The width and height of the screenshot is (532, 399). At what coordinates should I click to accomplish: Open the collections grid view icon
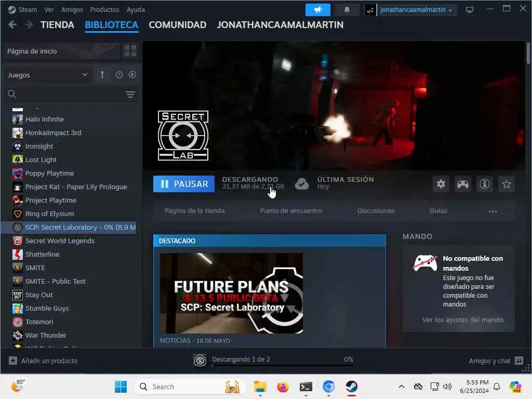coord(130,51)
